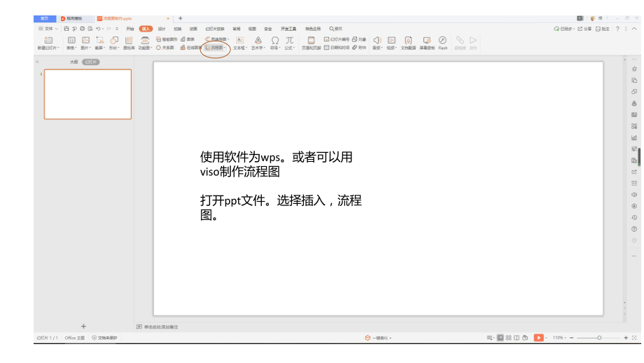Collapse the slide panel with the double chevron
This screenshot has height=363, width=644.
[37, 62]
